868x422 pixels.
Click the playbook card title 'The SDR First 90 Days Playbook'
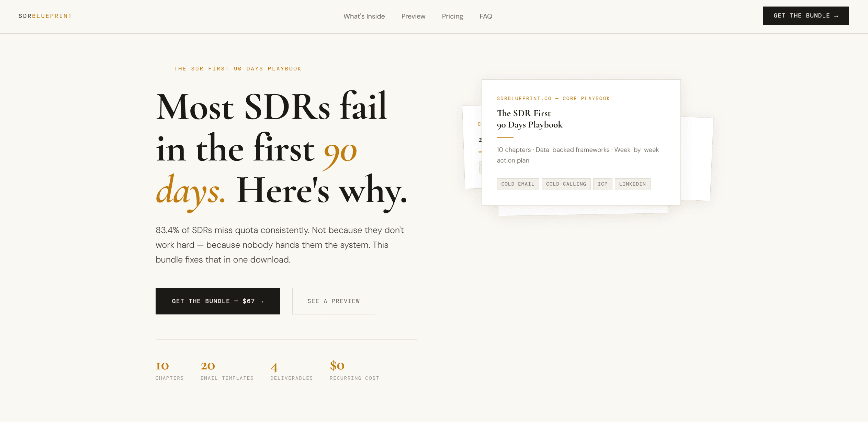click(530, 119)
